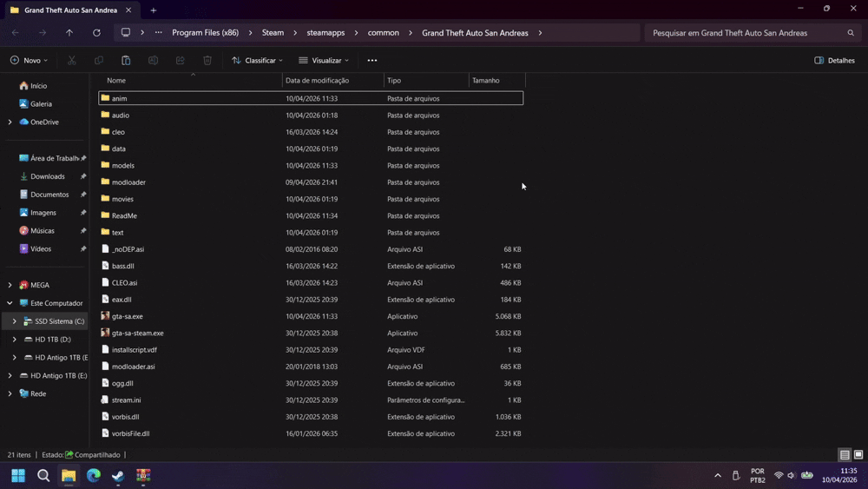The height and width of the screenshot is (489, 868).
Task: Click the Cut scissors icon in toolbar
Action: pyautogui.click(x=71, y=60)
